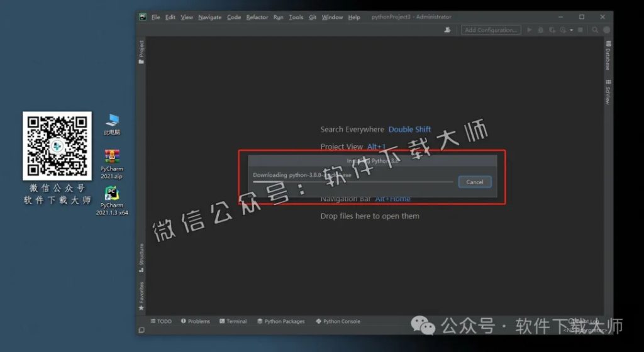Click the download progress bar
Screen dimensions: 644x352
click(x=353, y=182)
